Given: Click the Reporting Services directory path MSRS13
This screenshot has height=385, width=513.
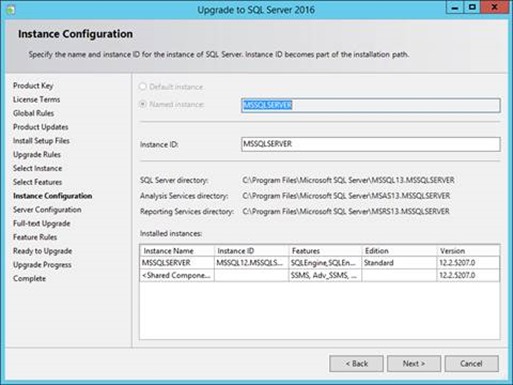Looking at the screenshot, I should click(346, 211).
